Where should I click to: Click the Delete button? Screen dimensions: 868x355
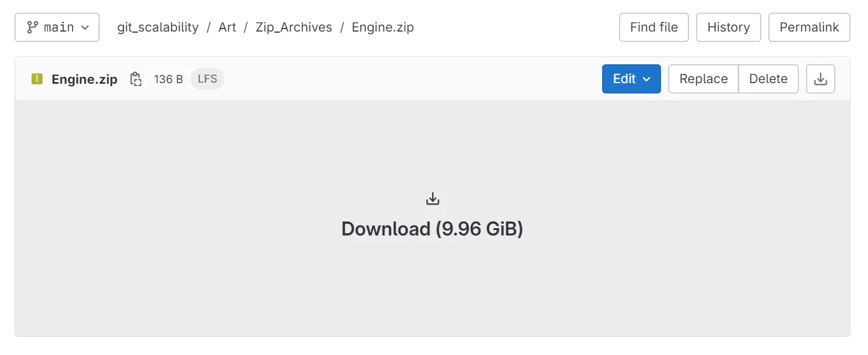coord(768,79)
